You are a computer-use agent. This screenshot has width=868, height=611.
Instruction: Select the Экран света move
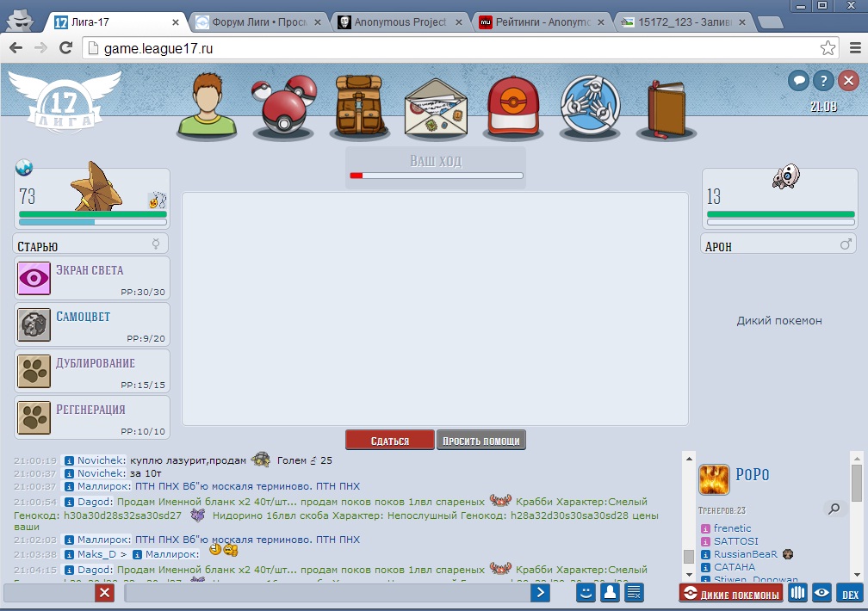pyautogui.click(x=92, y=278)
